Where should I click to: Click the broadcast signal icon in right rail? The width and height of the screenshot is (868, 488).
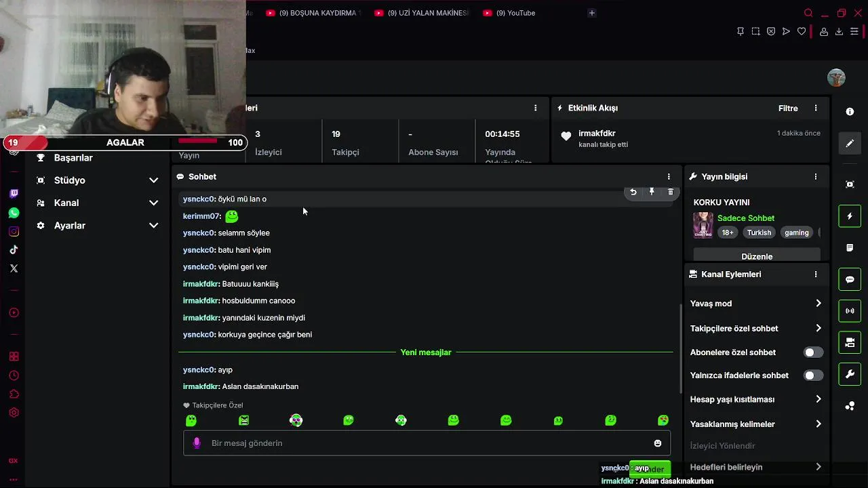click(x=850, y=311)
